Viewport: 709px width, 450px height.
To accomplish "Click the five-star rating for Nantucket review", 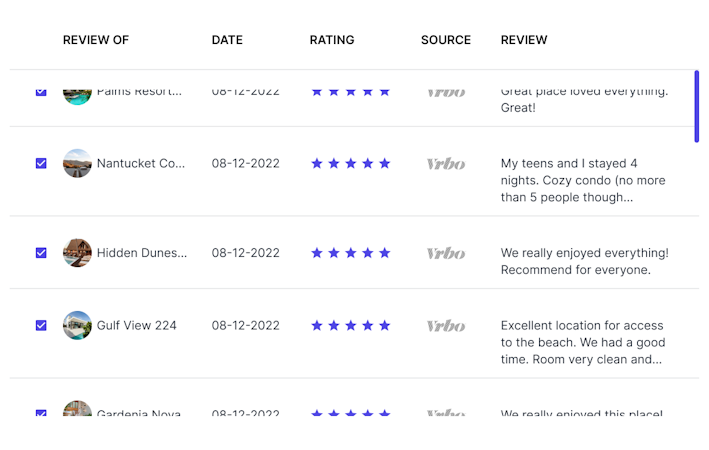I will (350, 163).
